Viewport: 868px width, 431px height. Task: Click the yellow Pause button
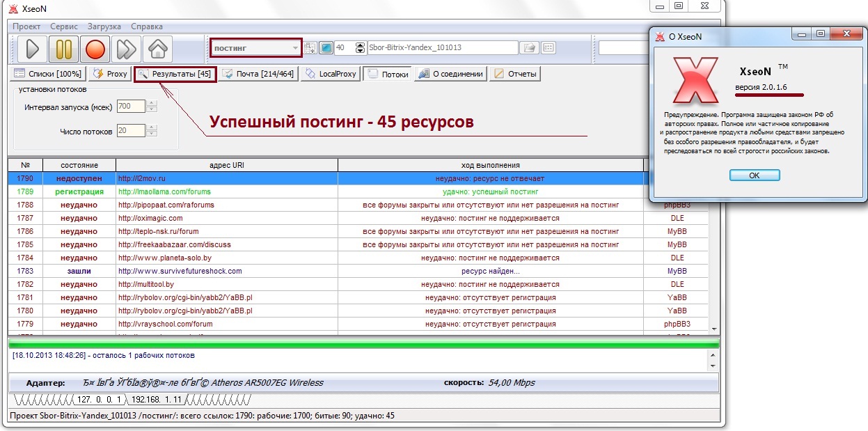(x=63, y=49)
